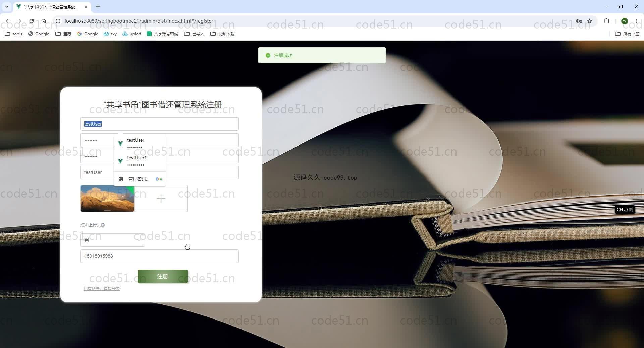The height and width of the screenshot is (348, 644).
Task: Open the Google bookmark with G logo
Action: 88,34
